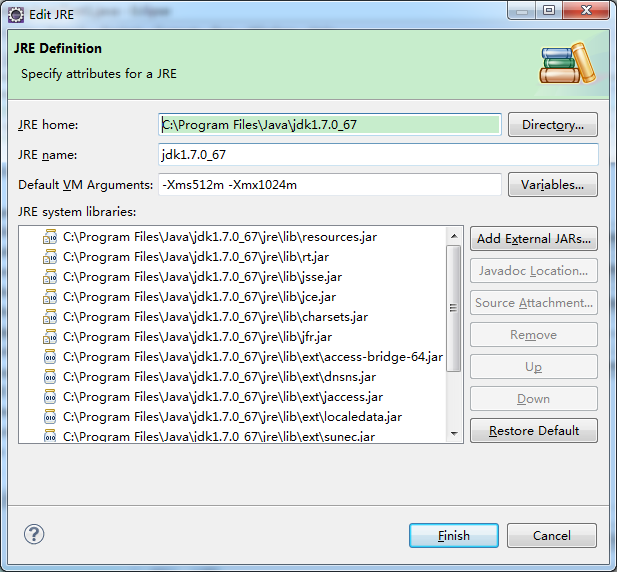Image resolution: width=617 pixels, height=572 pixels.
Task: Select the resources.jar library path
Action: (x=220, y=237)
